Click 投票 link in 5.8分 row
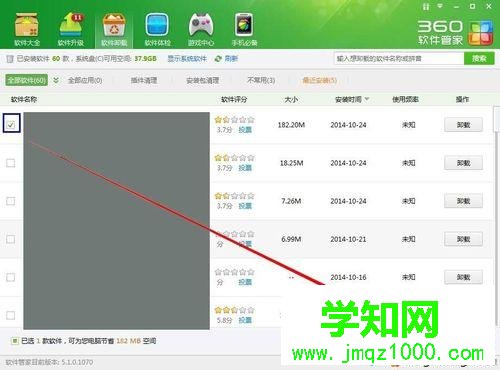500x370 pixels. [x=245, y=320]
